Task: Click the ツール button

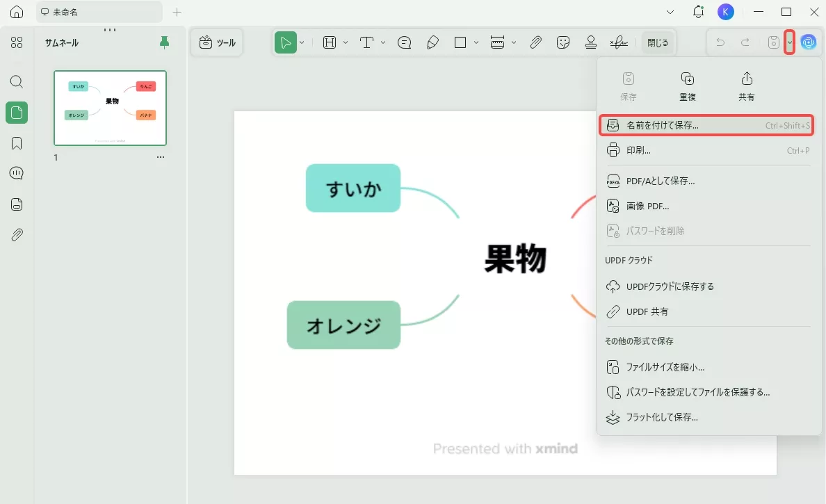Action: 217,42
